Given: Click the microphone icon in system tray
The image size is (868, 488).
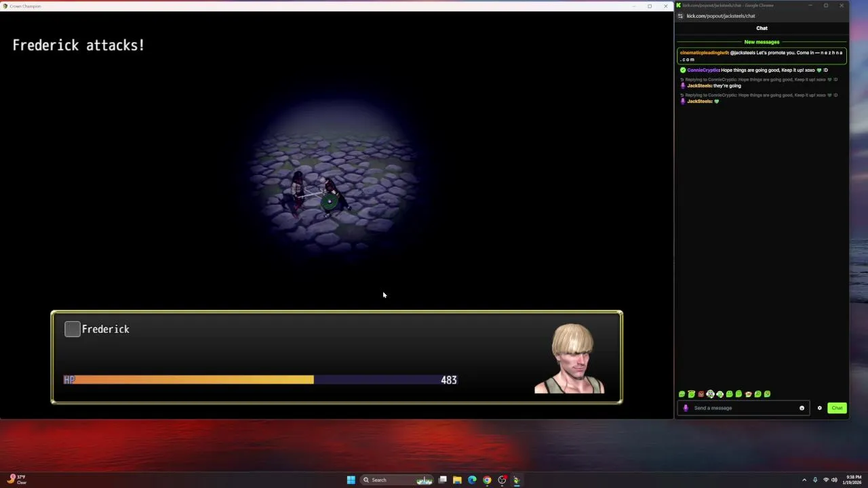Looking at the screenshot, I should [x=815, y=480].
